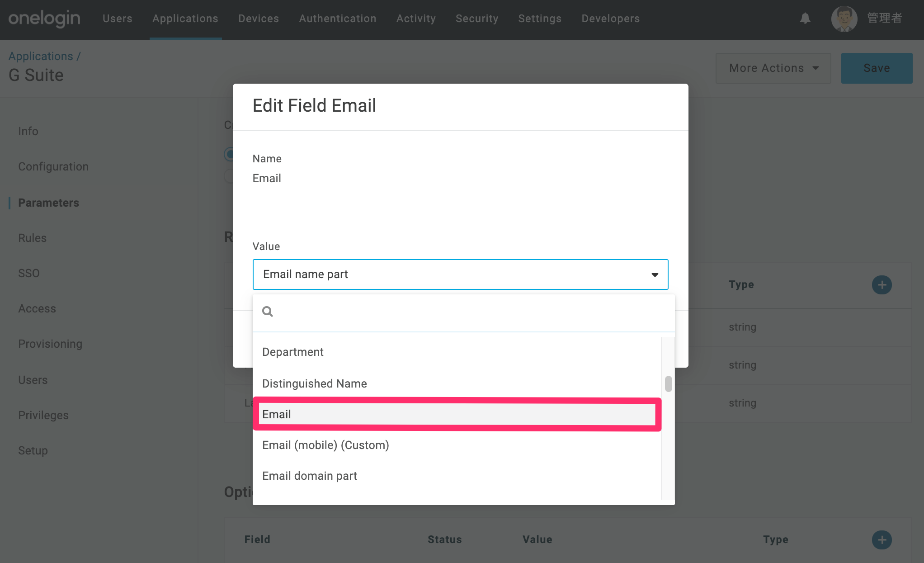Expand the More Actions dropdown
This screenshot has height=563, width=924.
(x=773, y=68)
